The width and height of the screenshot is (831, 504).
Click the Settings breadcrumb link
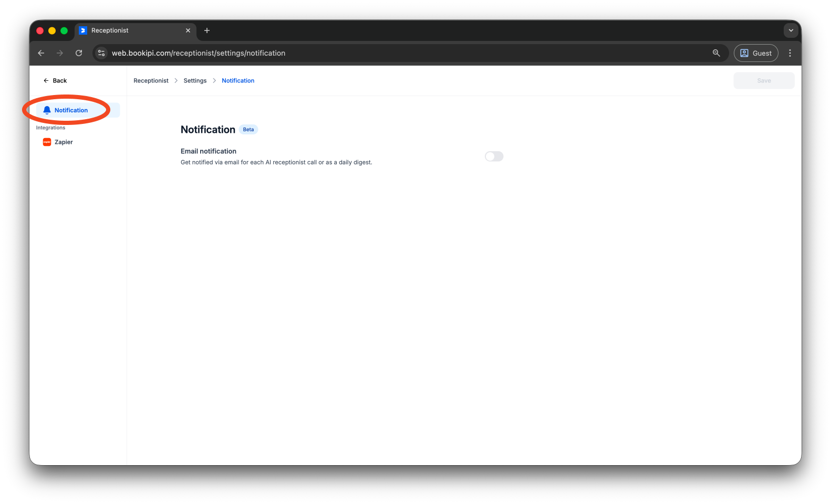pyautogui.click(x=195, y=80)
